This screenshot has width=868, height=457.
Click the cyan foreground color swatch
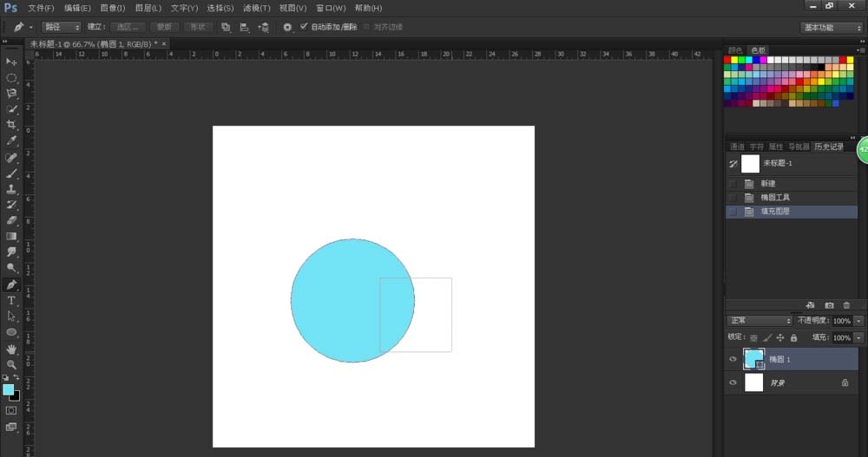9,389
